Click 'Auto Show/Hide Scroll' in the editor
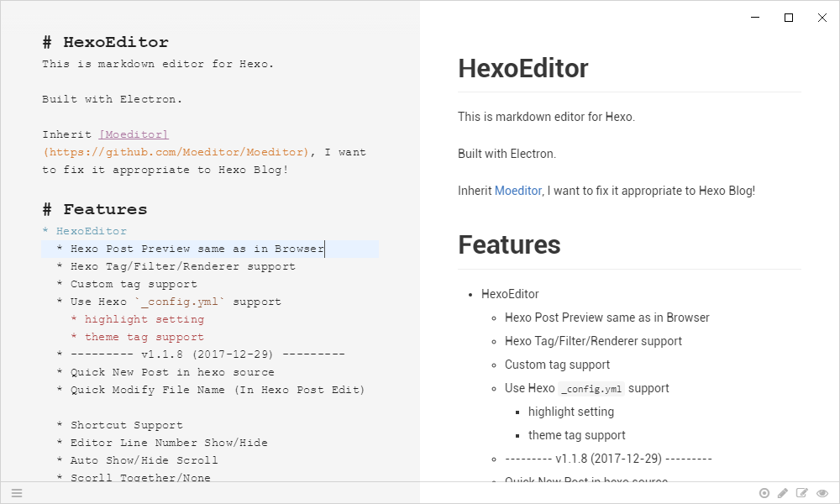Screen dimensions: 840x504 pyautogui.click(x=144, y=460)
